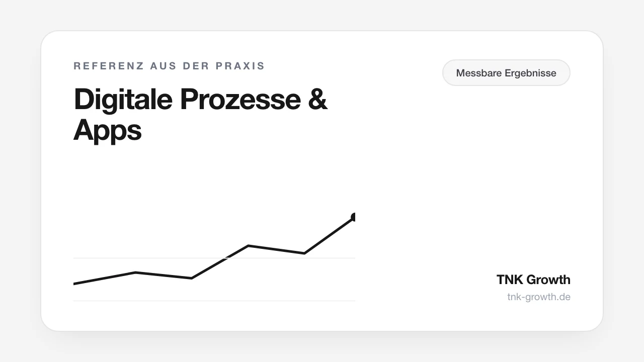
Task: Open the tnk-growth.de link
Action: [x=539, y=297]
